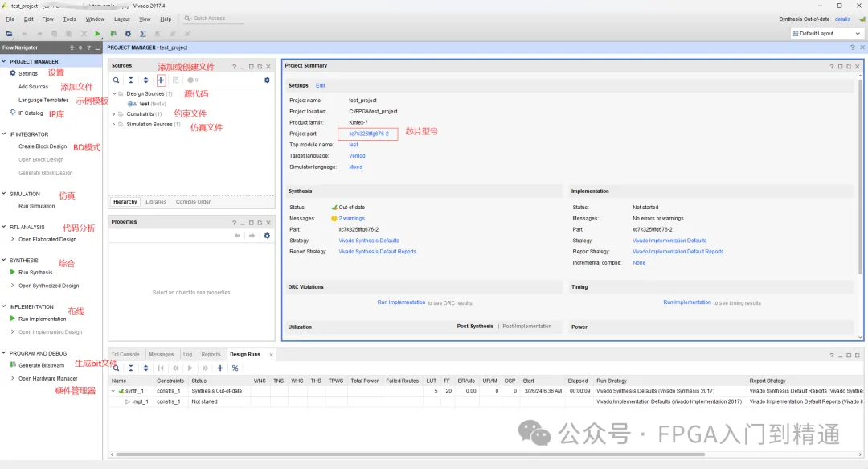
Task: Expand the Constraints folder in Sources
Action: click(x=114, y=114)
